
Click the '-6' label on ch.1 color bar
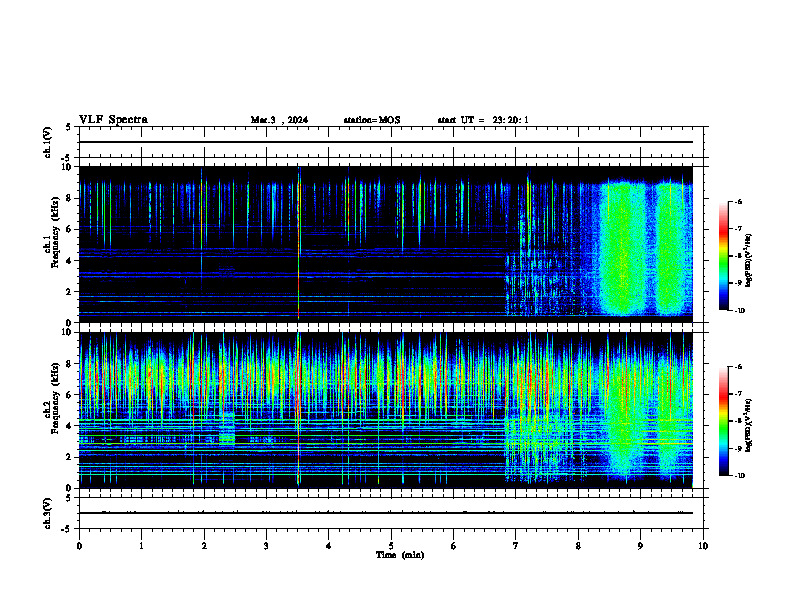(738, 202)
